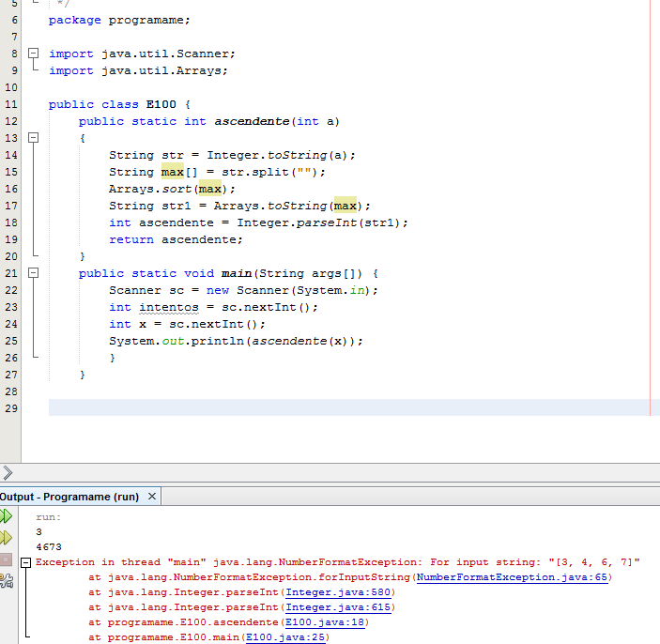Open Output settings wrench icon
Image resolution: width=660 pixels, height=644 pixels.
click(x=6, y=581)
